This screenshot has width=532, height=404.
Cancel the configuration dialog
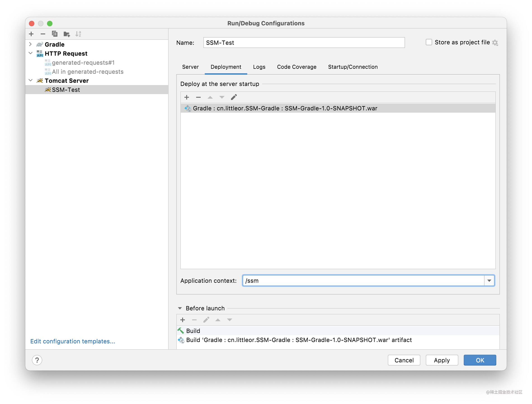click(404, 360)
